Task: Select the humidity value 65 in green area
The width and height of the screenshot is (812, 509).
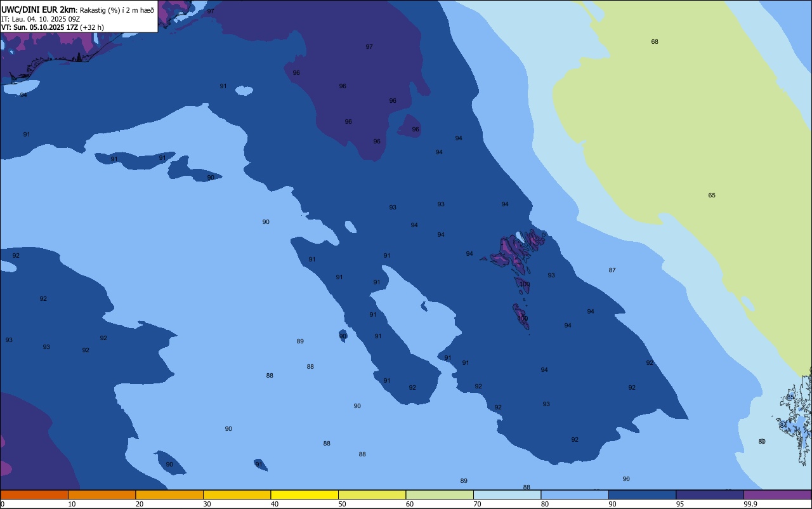Action: (x=712, y=195)
